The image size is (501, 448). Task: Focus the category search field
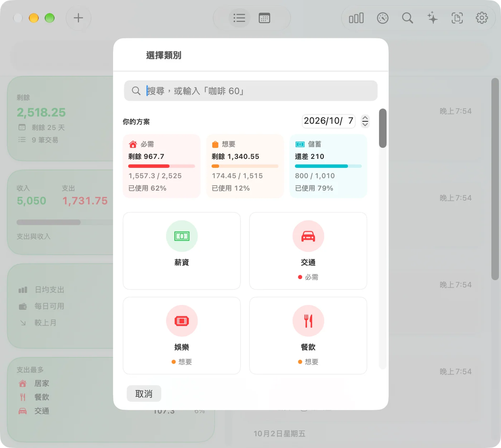[251, 91]
